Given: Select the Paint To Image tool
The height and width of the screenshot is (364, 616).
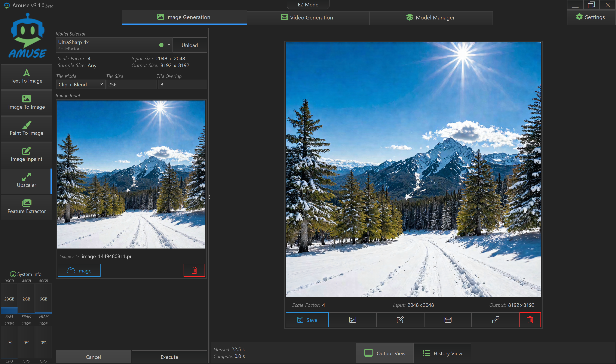Looking at the screenshot, I should (x=27, y=129).
